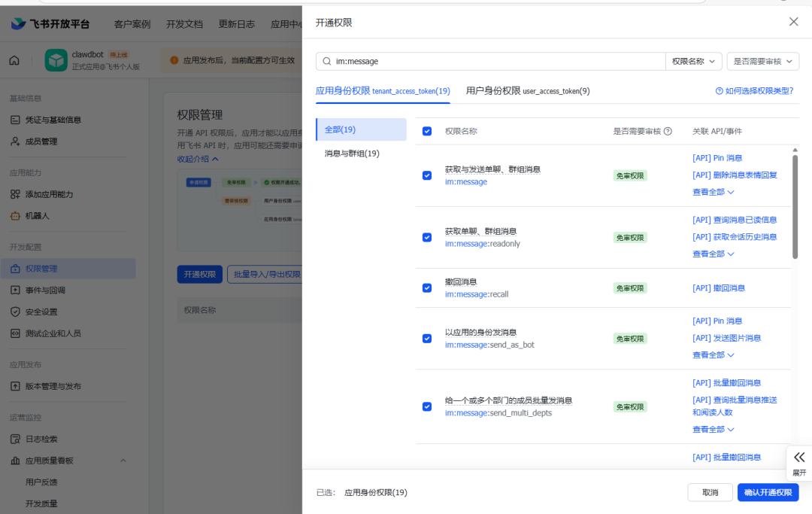
Task: Uncheck the im:message:send_as_bot checkbox
Action: (427, 339)
